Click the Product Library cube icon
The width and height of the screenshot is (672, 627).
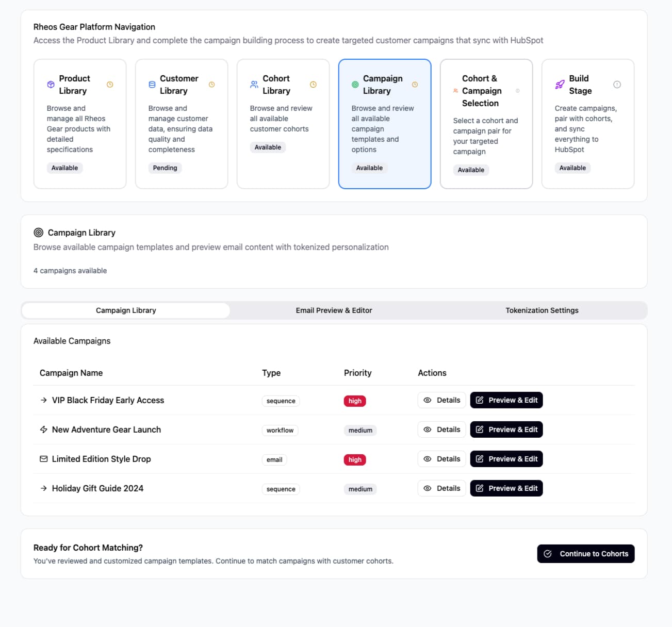pos(51,85)
